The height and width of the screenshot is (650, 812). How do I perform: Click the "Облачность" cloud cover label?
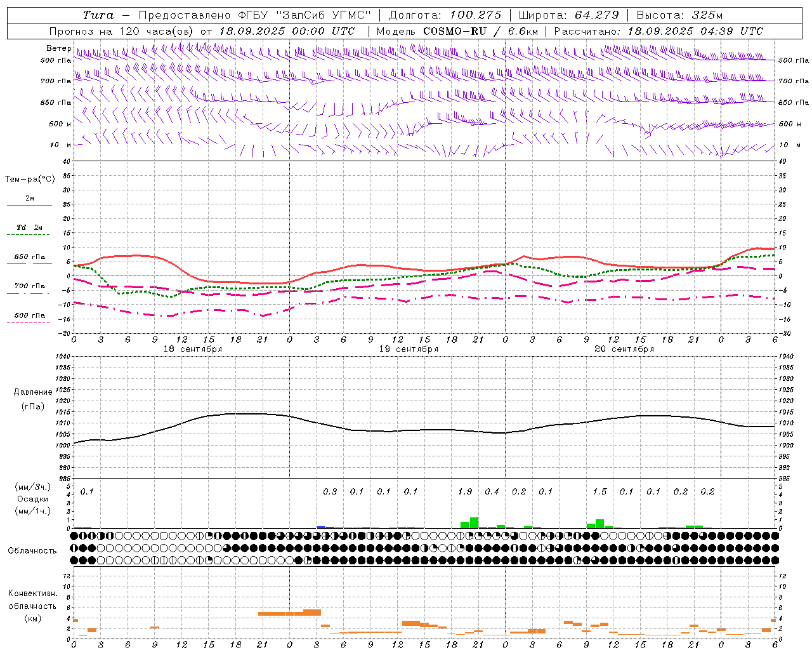click(x=32, y=551)
